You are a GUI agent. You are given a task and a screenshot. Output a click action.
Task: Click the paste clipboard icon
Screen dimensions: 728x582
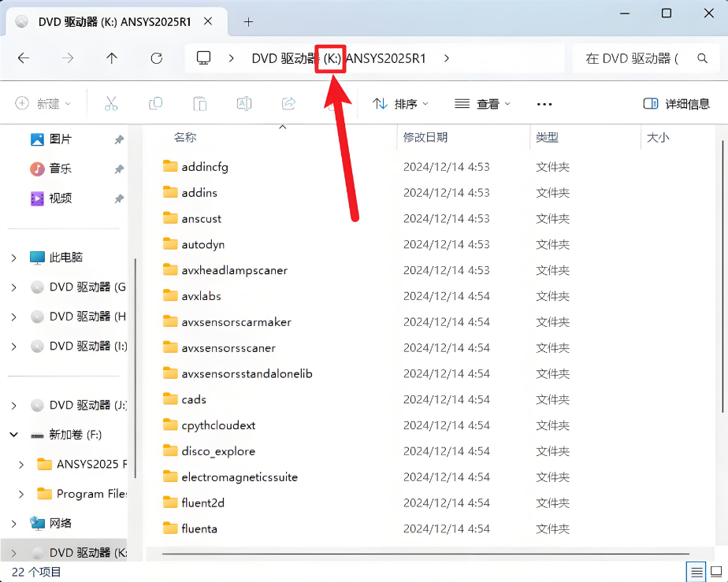(199, 103)
